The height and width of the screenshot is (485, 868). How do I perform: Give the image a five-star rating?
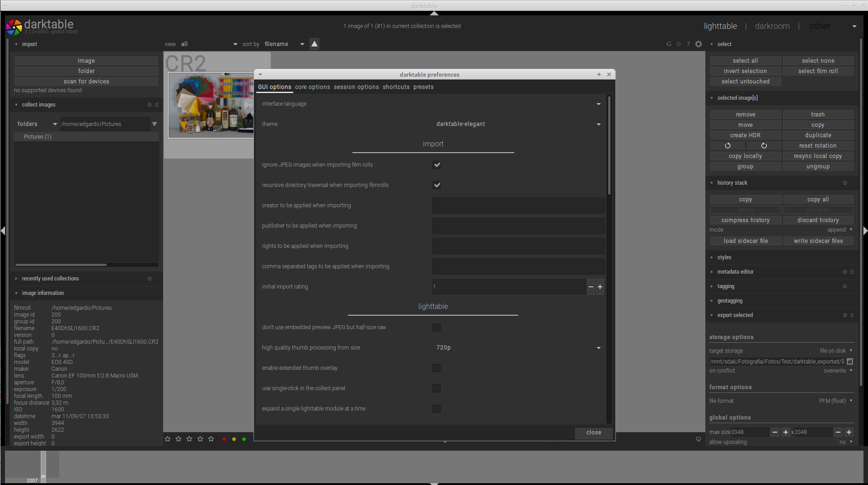pos(211,439)
